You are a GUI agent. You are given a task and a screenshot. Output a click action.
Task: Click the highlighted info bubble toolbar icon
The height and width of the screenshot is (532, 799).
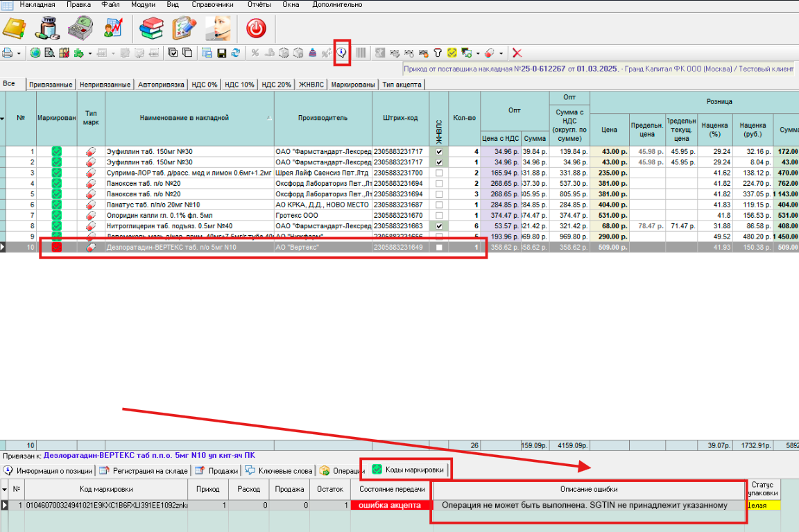(342, 53)
